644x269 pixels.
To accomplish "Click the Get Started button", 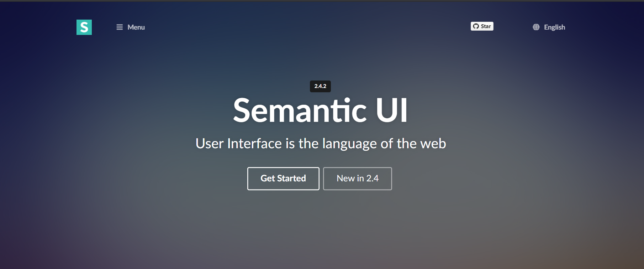I will [283, 179].
